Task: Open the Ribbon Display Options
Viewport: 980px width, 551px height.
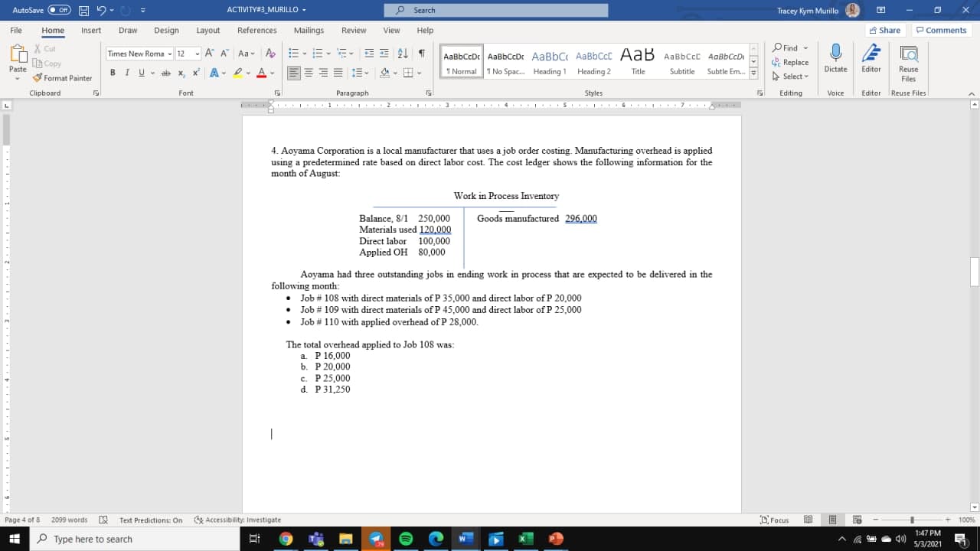Action: tap(881, 10)
